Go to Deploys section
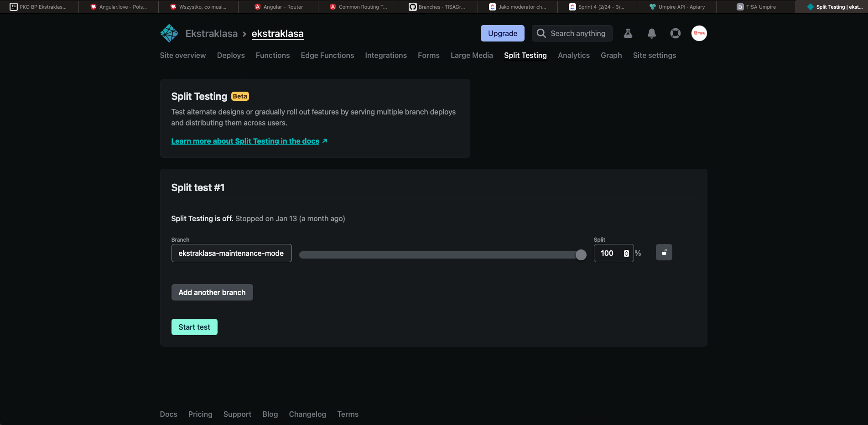 pos(231,55)
